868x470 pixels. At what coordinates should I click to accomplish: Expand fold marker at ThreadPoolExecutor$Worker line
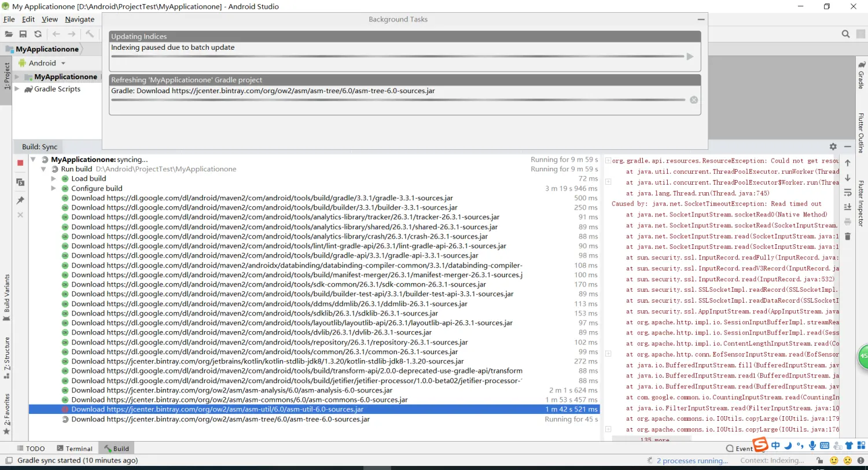608,182
